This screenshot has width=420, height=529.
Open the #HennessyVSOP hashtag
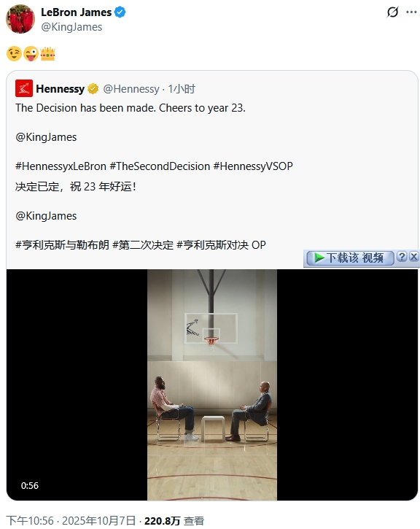coord(253,166)
